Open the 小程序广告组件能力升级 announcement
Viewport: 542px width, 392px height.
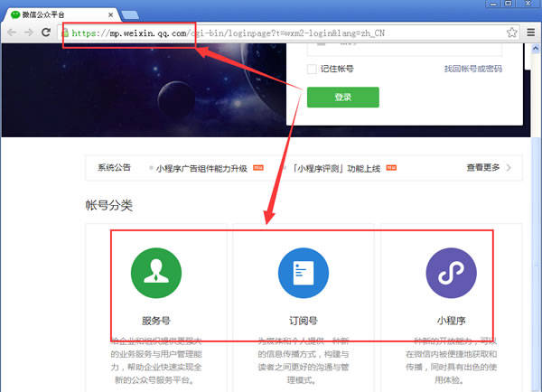(x=201, y=168)
